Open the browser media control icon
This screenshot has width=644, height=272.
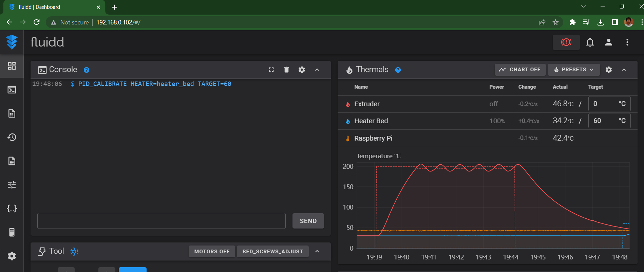586,22
